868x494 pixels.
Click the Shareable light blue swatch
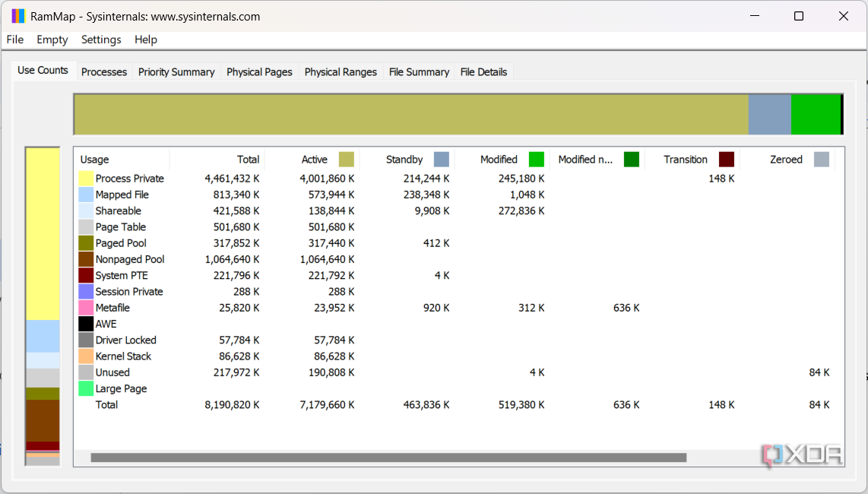(86, 211)
